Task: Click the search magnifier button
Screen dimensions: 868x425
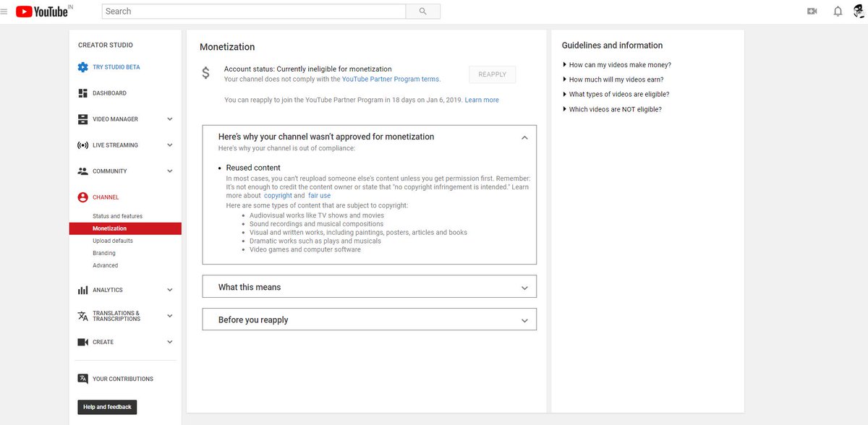Action: pyautogui.click(x=422, y=12)
